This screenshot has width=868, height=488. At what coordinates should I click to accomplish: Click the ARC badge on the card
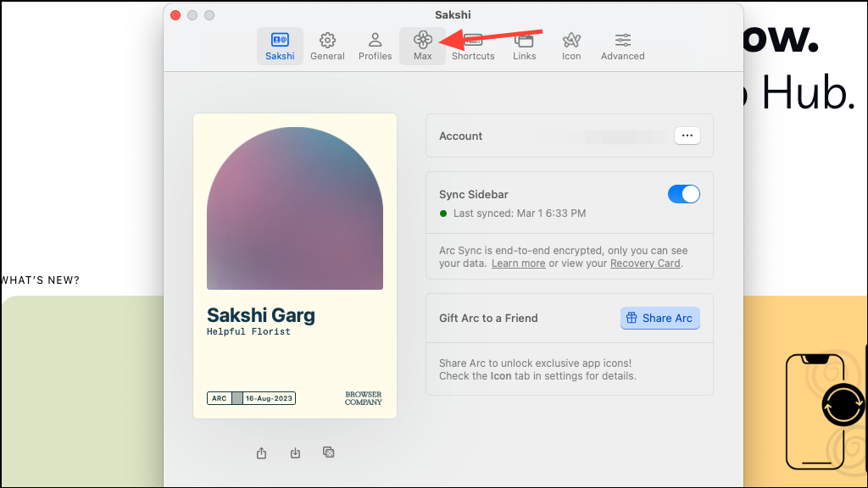click(x=220, y=398)
